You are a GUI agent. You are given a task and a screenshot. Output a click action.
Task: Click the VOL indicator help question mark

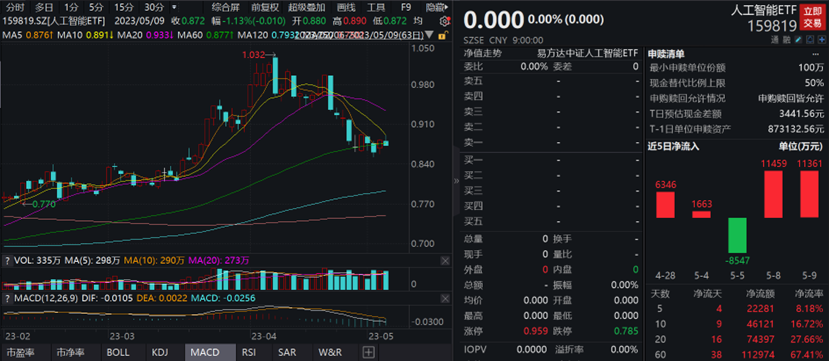click(x=7, y=260)
